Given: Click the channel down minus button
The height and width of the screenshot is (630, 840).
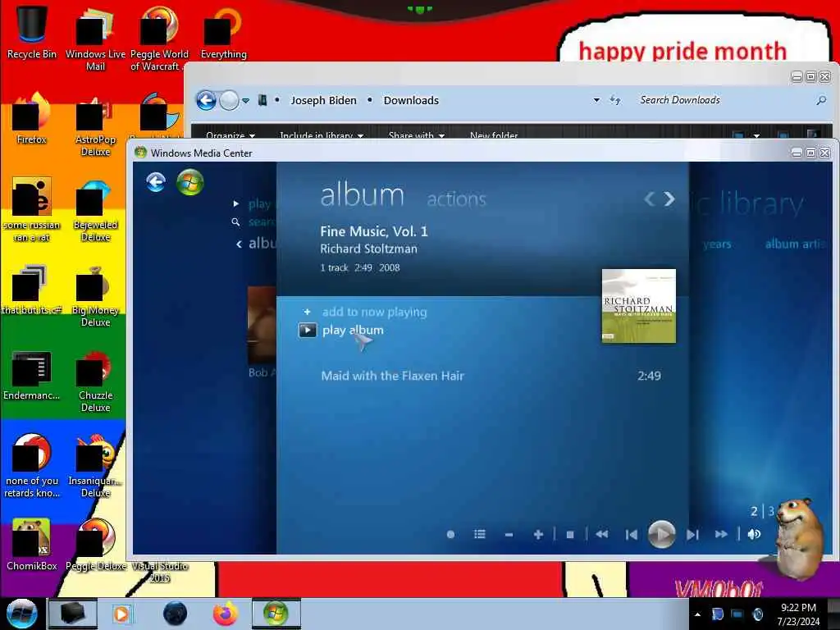Looking at the screenshot, I should click(x=509, y=534).
